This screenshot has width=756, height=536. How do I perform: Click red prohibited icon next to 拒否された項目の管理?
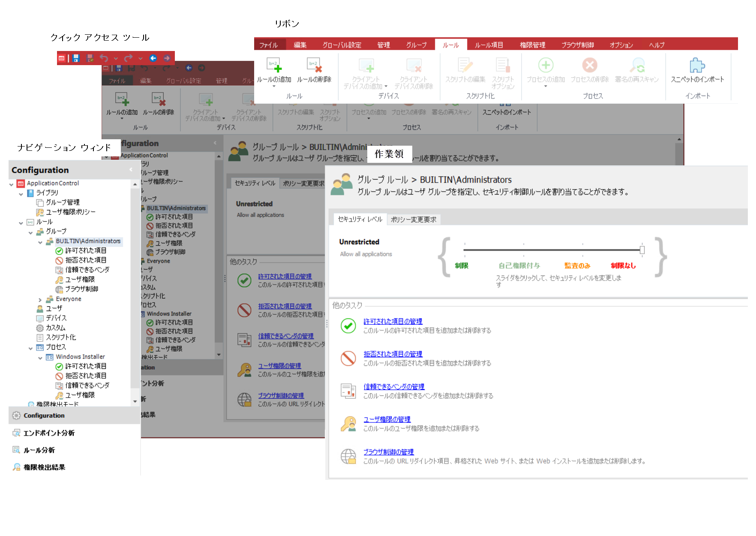point(348,358)
